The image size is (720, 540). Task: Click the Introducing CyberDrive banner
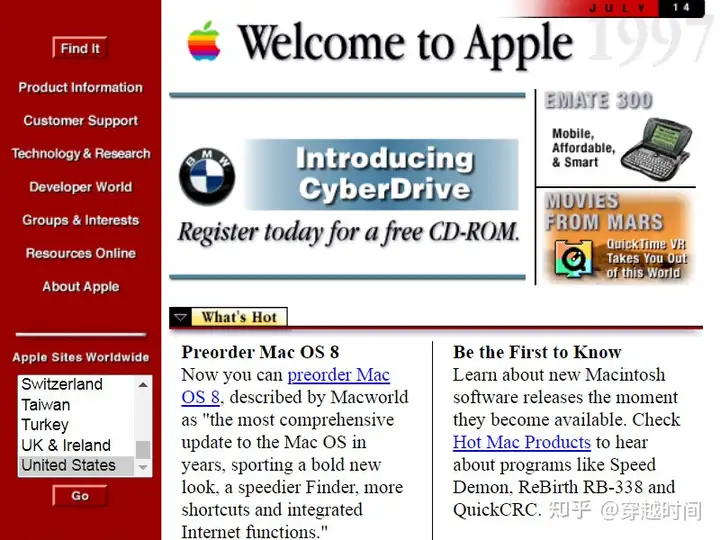coord(382,174)
